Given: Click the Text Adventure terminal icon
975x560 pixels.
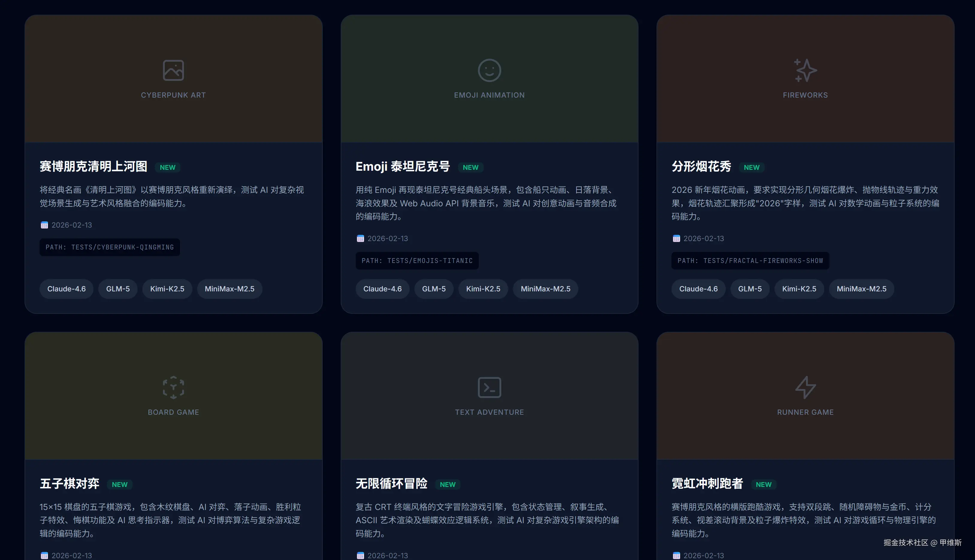Looking at the screenshot, I should pyautogui.click(x=489, y=387).
